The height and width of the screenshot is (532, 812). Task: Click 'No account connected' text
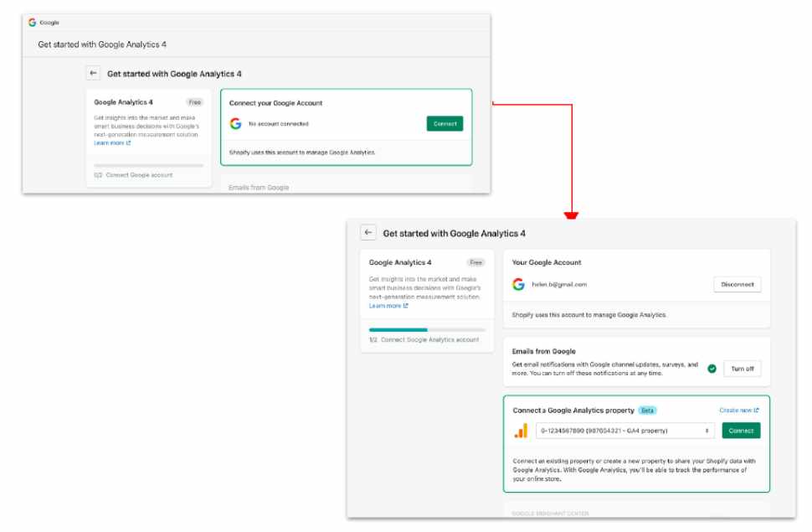tap(279, 123)
